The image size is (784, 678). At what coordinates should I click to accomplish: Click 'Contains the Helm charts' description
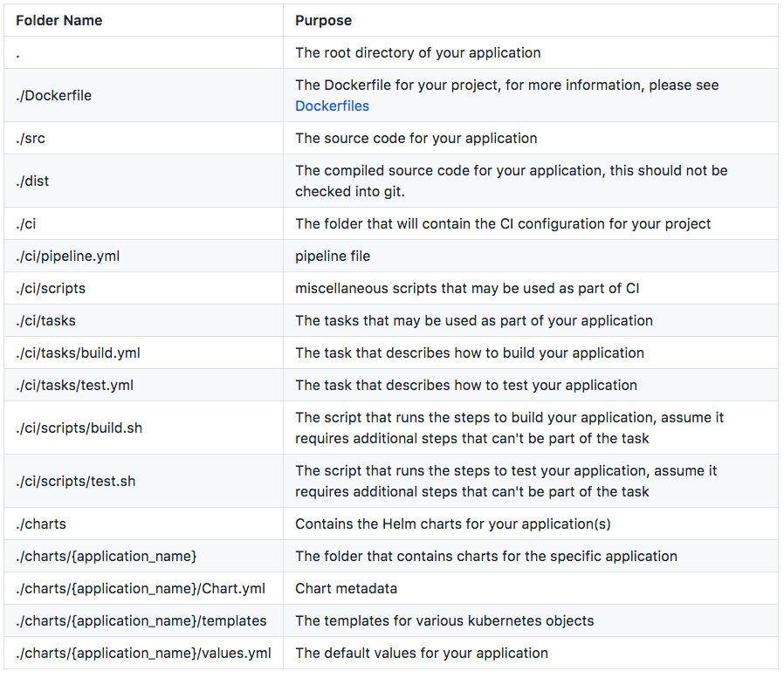click(x=453, y=524)
